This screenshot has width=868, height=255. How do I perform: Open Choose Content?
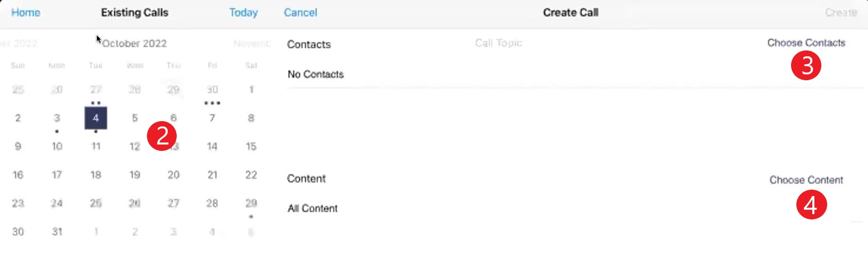[x=806, y=180]
